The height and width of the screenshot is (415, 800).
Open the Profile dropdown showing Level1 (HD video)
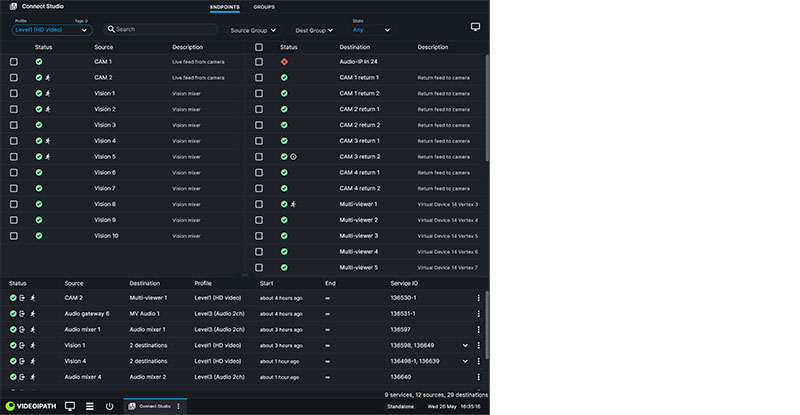click(51, 30)
